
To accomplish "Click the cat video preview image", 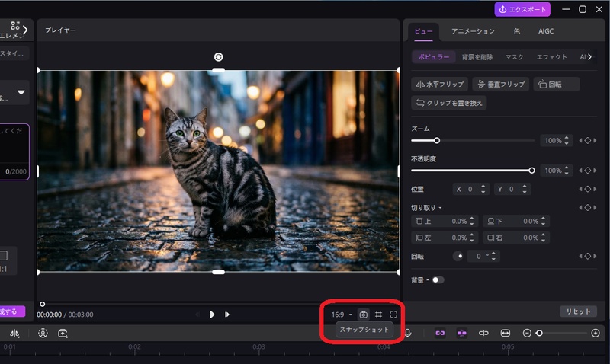I will click(x=218, y=171).
